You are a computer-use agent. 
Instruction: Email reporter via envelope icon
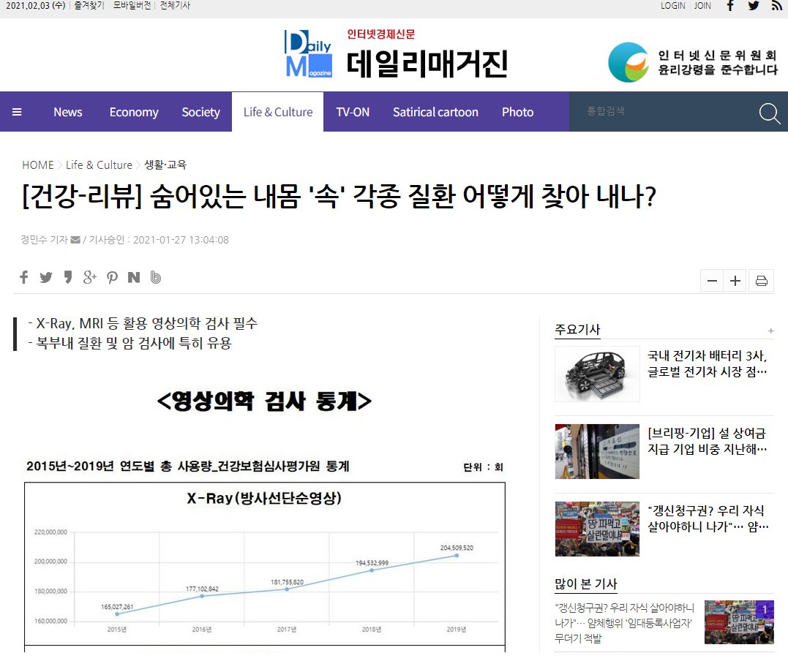click(x=75, y=240)
